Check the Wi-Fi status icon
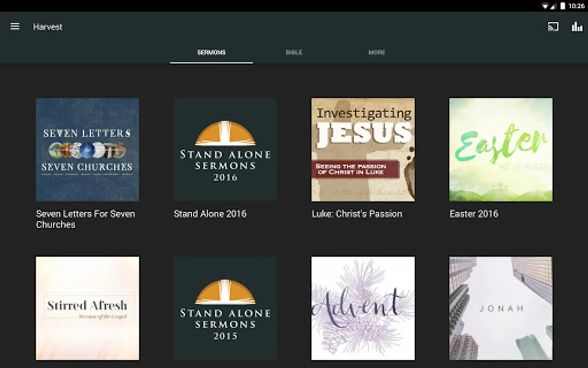The width and height of the screenshot is (588, 368). click(x=545, y=6)
